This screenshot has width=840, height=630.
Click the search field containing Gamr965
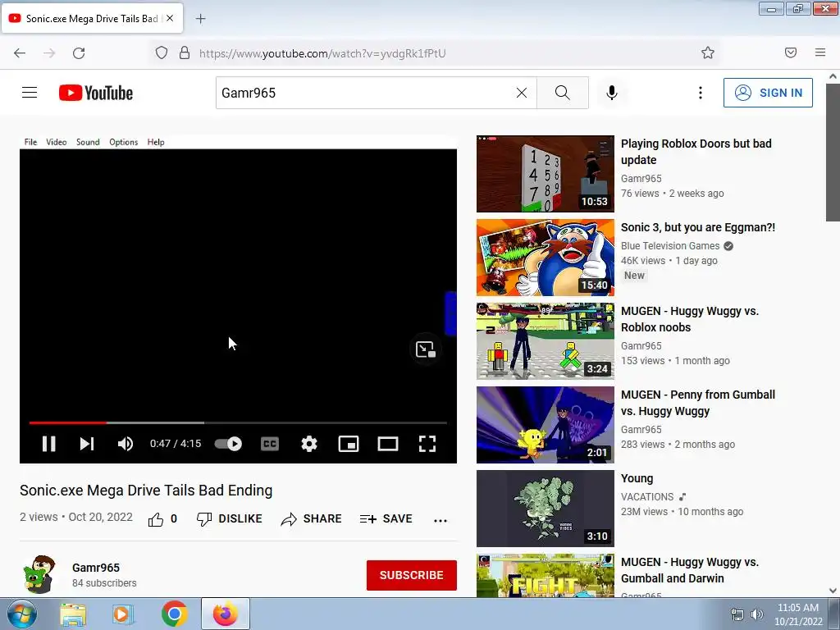(x=364, y=93)
